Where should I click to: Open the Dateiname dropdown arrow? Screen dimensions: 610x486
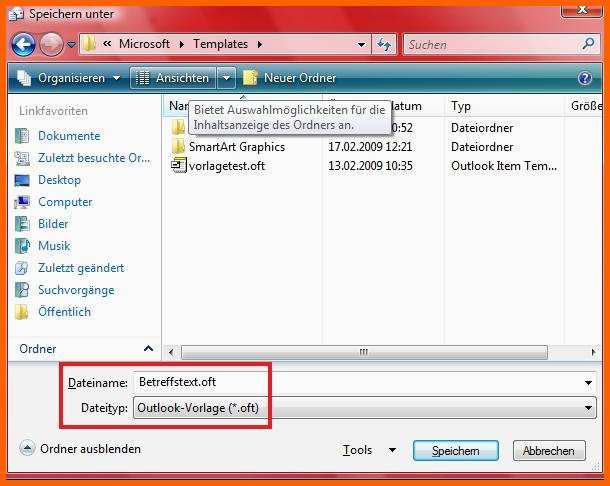589,383
